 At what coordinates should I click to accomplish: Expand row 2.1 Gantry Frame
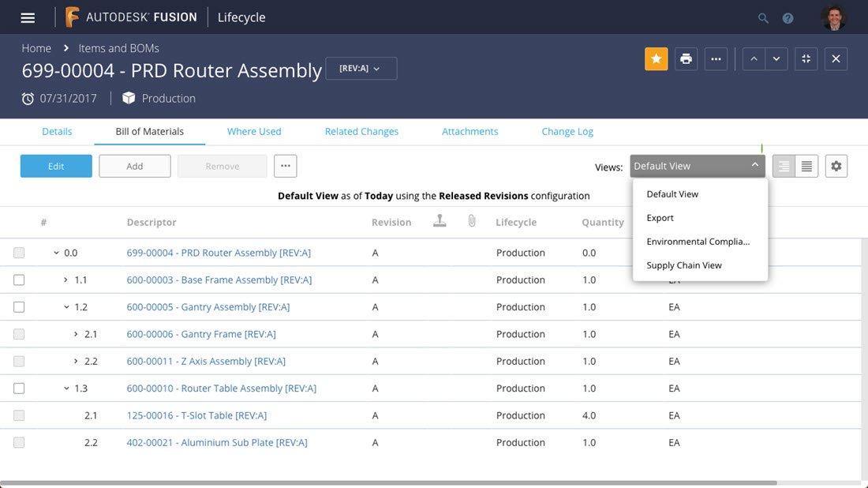pyautogui.click(x=76, y=334)
